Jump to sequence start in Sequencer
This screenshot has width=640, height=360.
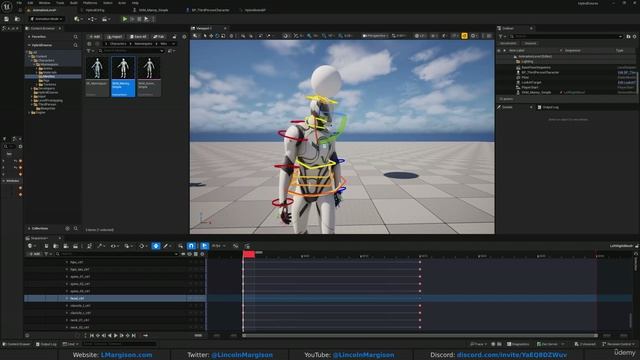click(92, 336)
